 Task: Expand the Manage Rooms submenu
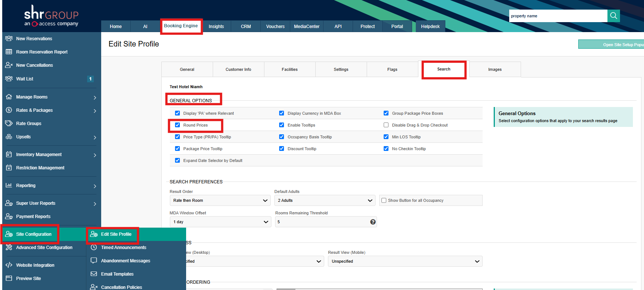(95, 97)
